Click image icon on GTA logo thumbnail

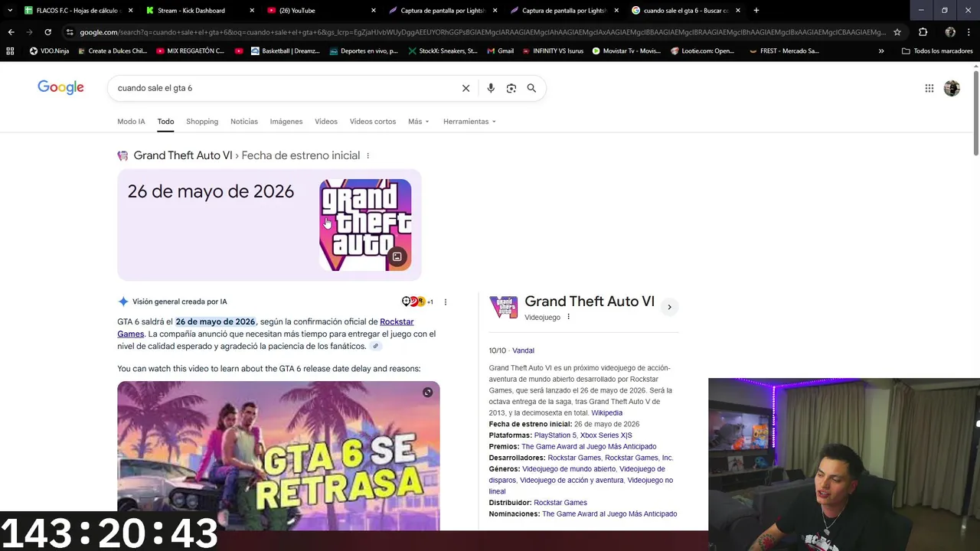point(397,257)
